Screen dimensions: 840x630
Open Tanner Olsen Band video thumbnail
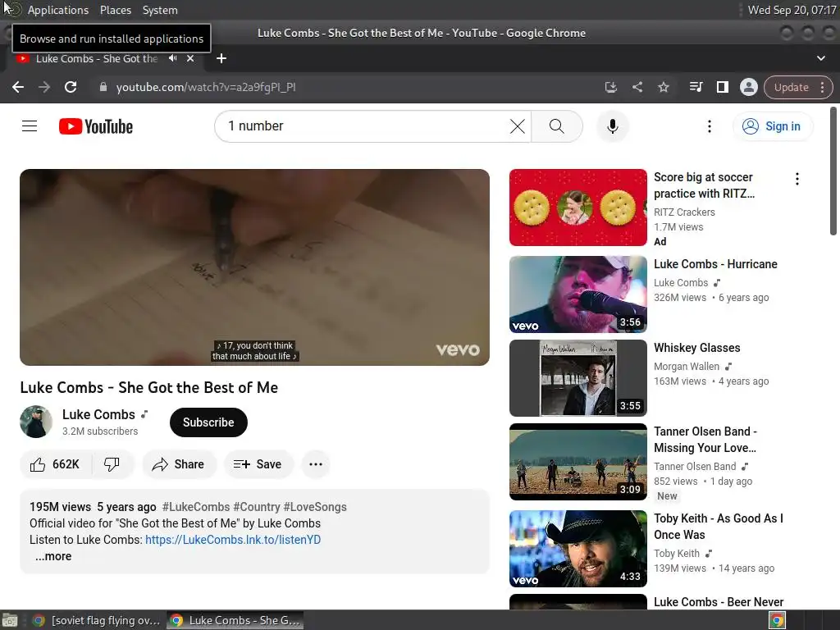click(578, 462)
